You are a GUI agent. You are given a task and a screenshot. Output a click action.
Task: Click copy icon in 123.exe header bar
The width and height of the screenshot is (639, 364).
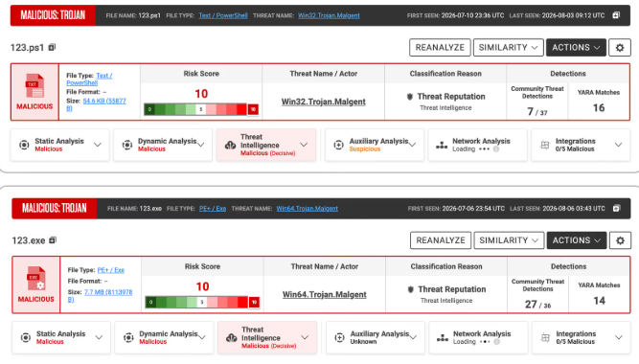[x=617, y=208]
